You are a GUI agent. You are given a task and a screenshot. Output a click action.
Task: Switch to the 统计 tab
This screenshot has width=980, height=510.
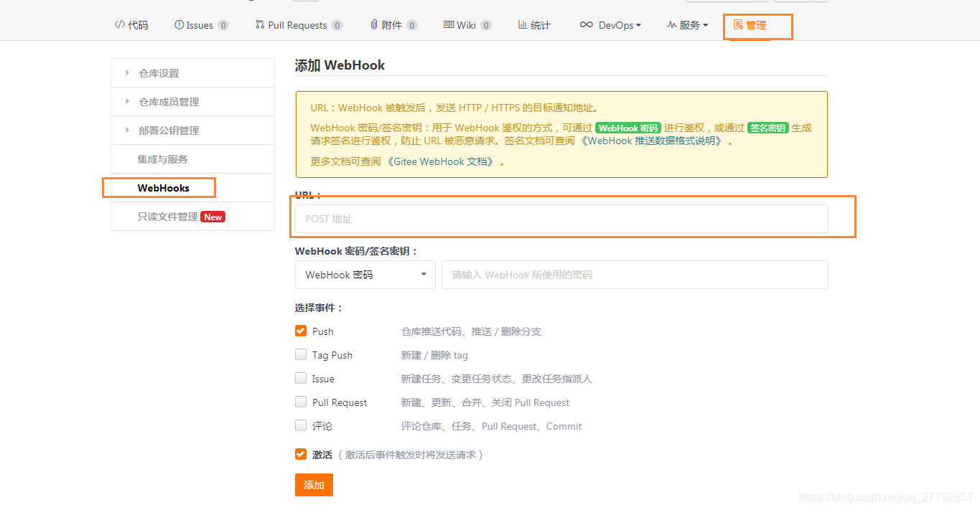[x=535, y=25]
